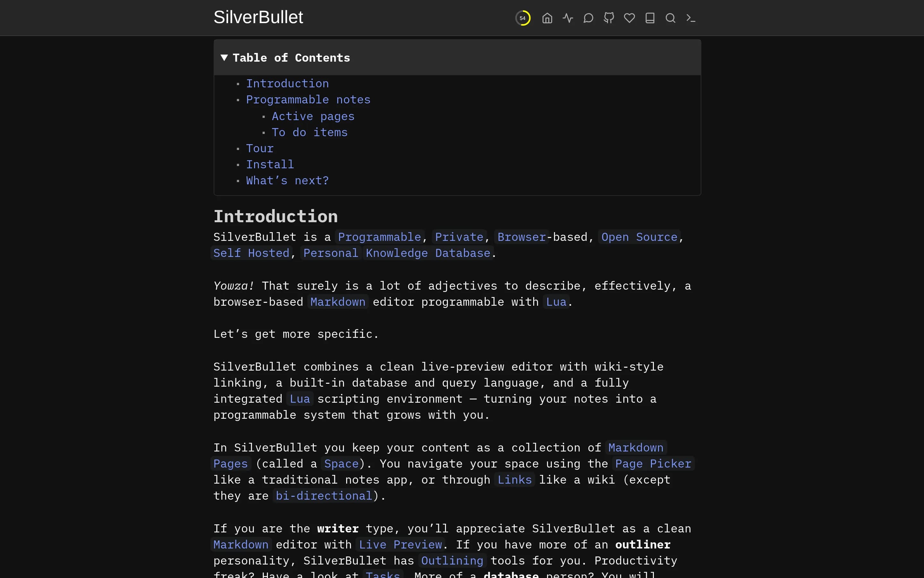Open the Links wiki link
This screenshot has width=924, height=578.
pyautogui.click(x=515, y=480)
